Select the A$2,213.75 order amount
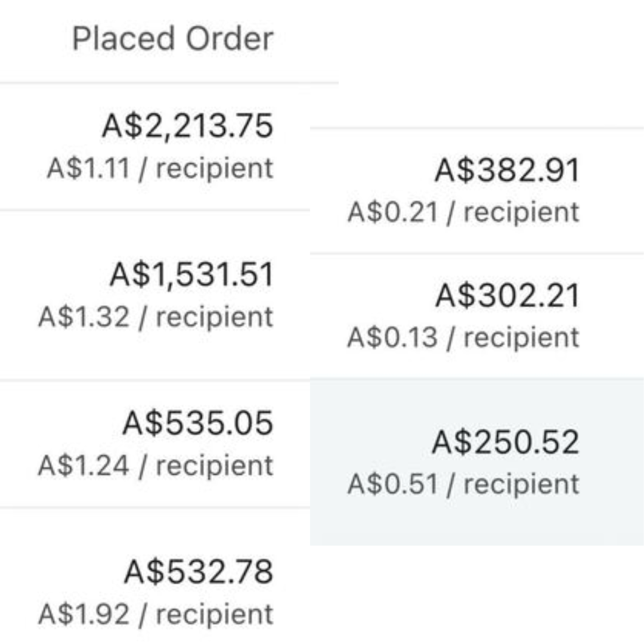644x644 pixels. click(x=187, y=126)
